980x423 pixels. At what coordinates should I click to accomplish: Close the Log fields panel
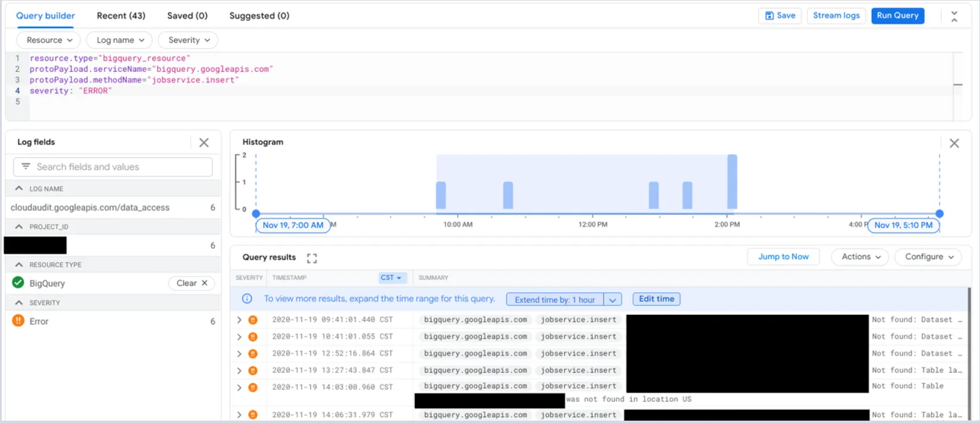point(204,143)
